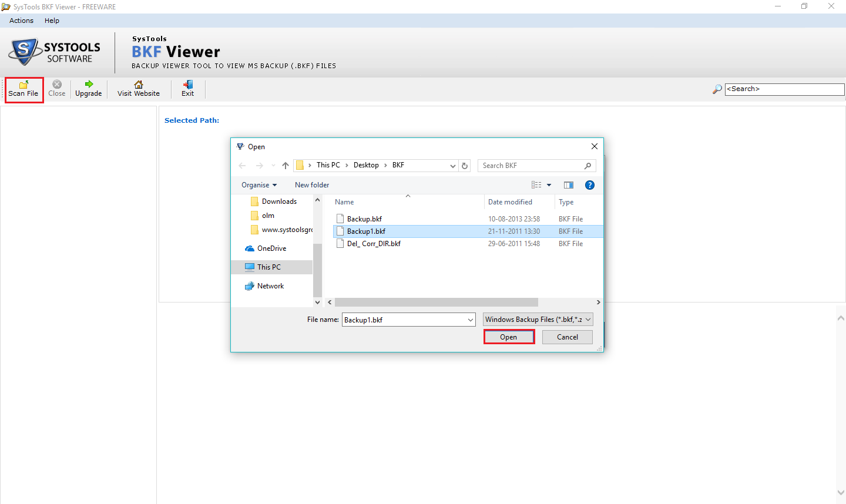
Task: Refresh the BKF folder listing
Action: click(x=465, y=166)
